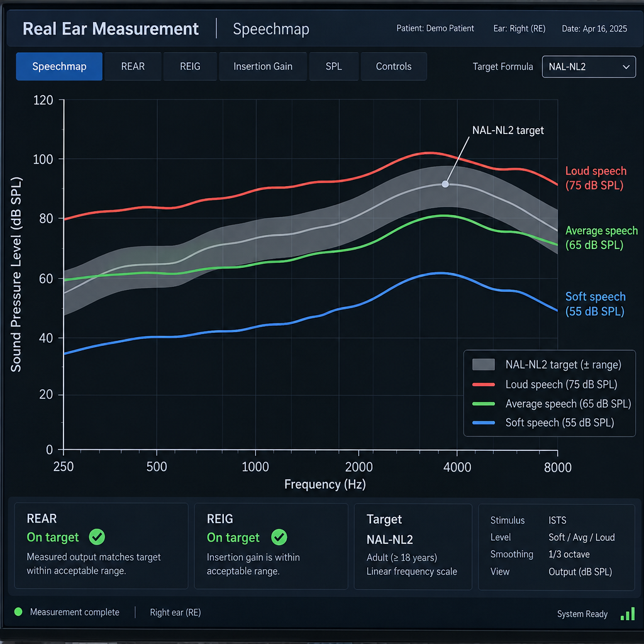Click 'Right ear (RE)' in status bar

pos(175,613)
